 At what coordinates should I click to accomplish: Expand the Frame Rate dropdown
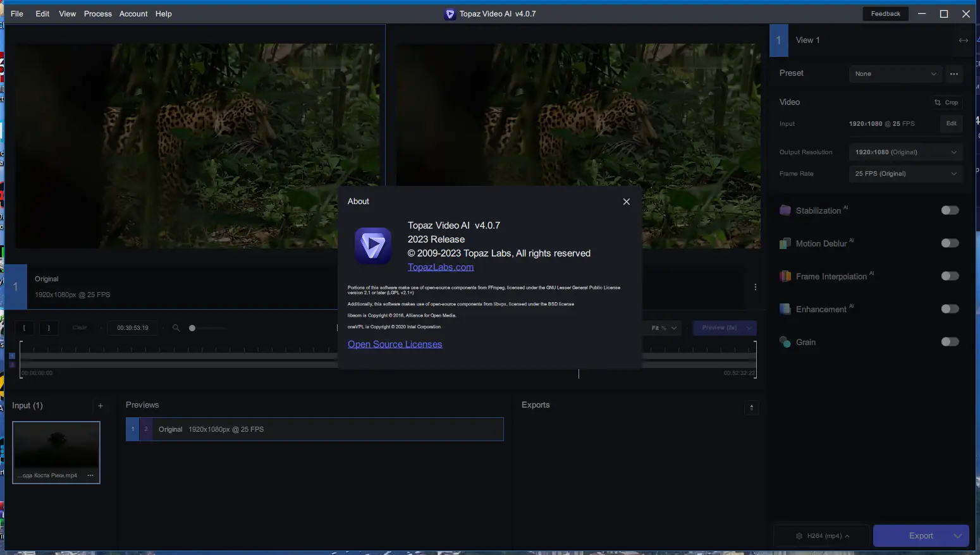pos(905,174)
